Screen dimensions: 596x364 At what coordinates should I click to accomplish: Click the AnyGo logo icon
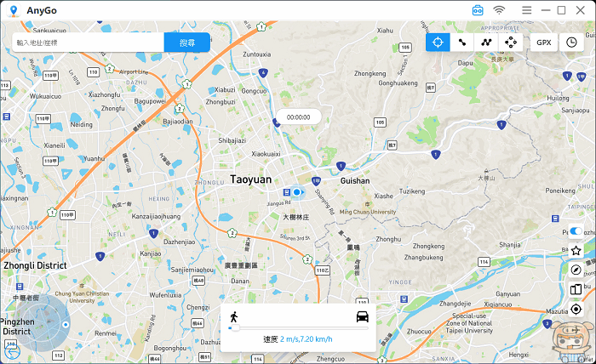click(14, 10)
